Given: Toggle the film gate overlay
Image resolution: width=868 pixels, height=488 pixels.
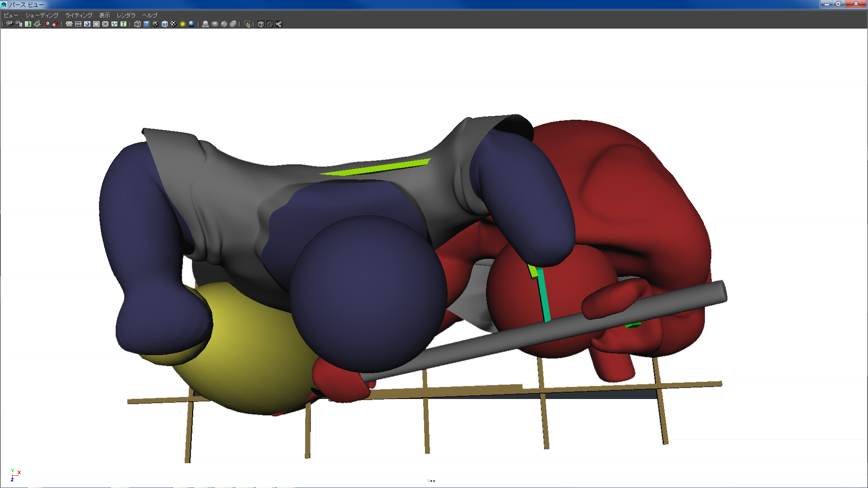Looking at the screenshot, I should click(78, 24).
